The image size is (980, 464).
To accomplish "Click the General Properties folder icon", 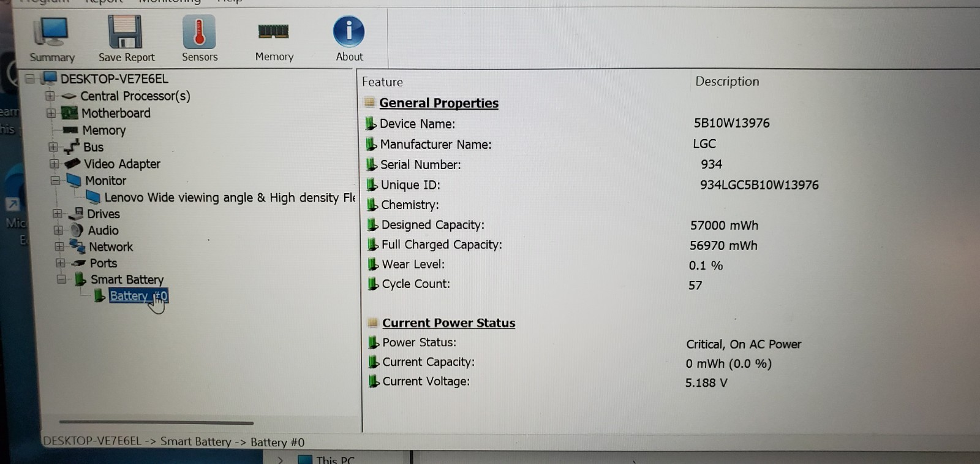I will point(369,102).
